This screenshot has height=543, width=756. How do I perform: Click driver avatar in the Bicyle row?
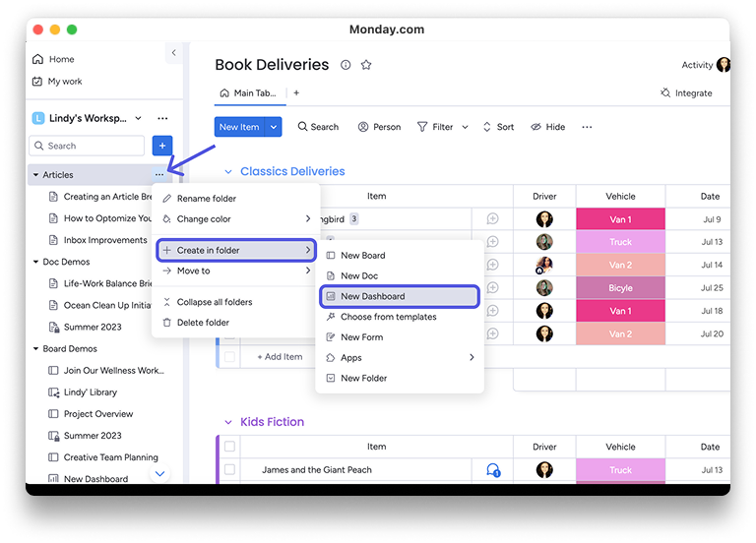(x=544, y=287)
